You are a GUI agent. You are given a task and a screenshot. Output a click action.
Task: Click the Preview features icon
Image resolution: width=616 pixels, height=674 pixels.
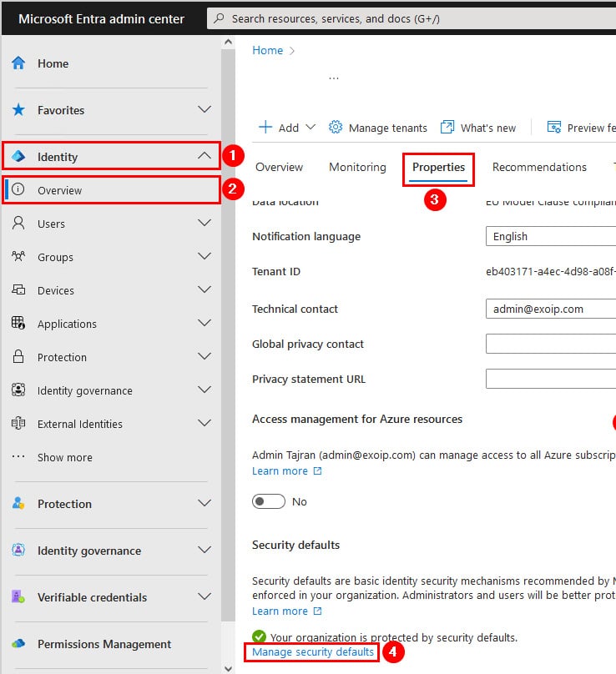(553, 128)
